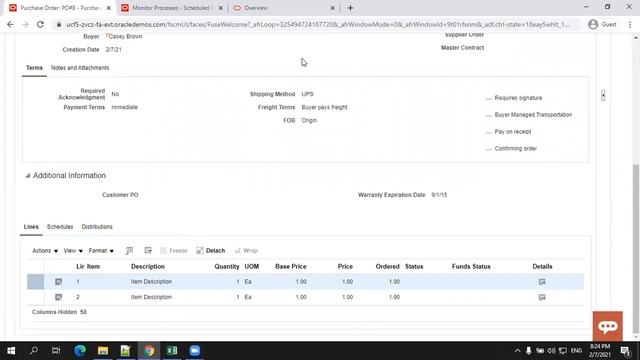
Task: Open Microsoft Edge from taskbar
Action: [80, 351]
